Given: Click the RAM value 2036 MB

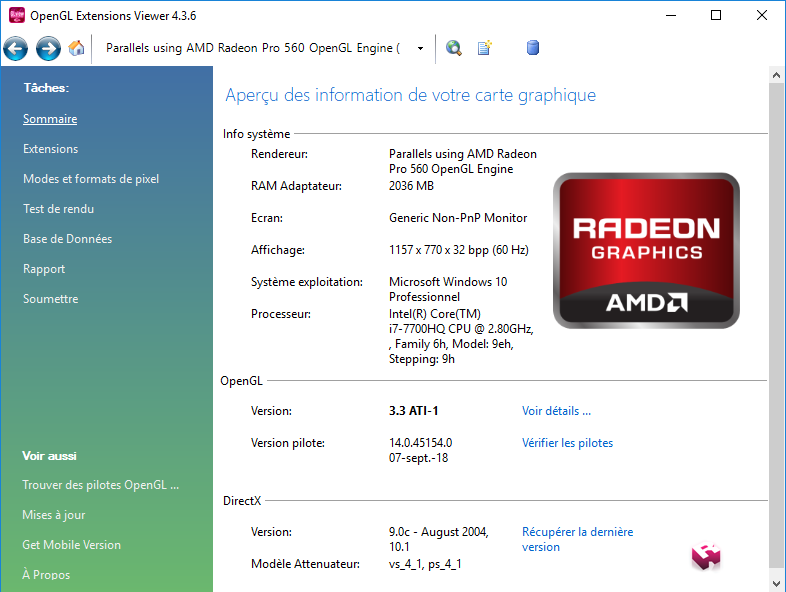Looking at the screenshot, I should point(411,186).
